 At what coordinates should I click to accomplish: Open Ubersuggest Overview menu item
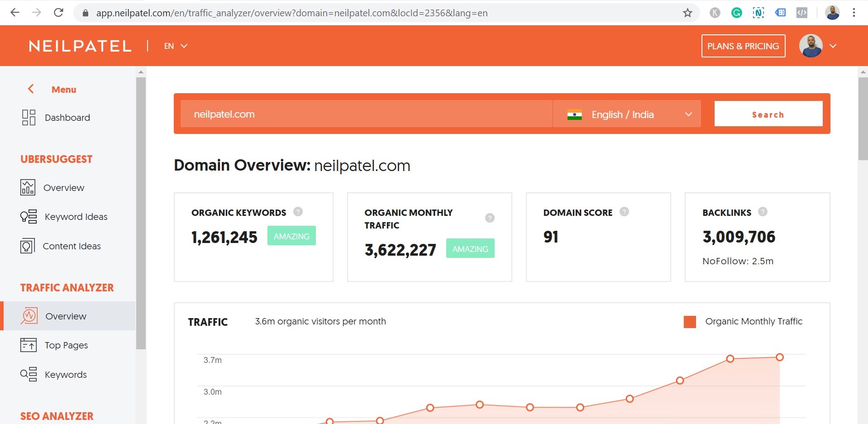(x=64, y=188)
